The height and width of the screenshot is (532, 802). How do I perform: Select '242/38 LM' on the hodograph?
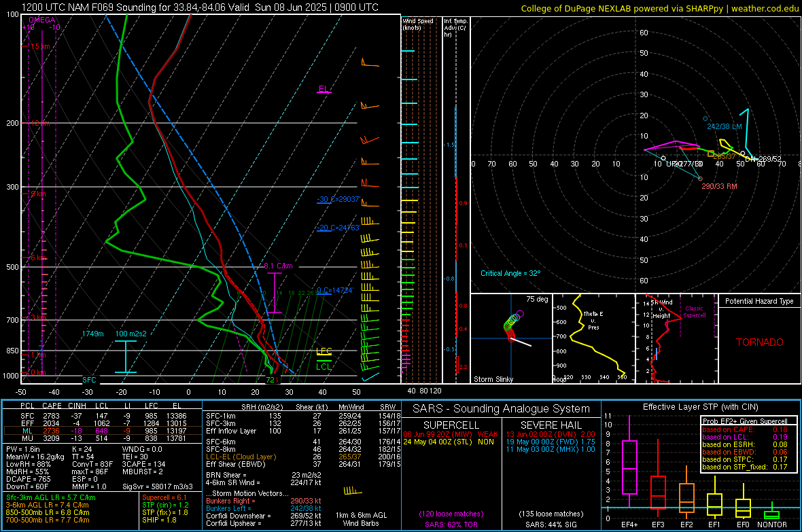725,126
